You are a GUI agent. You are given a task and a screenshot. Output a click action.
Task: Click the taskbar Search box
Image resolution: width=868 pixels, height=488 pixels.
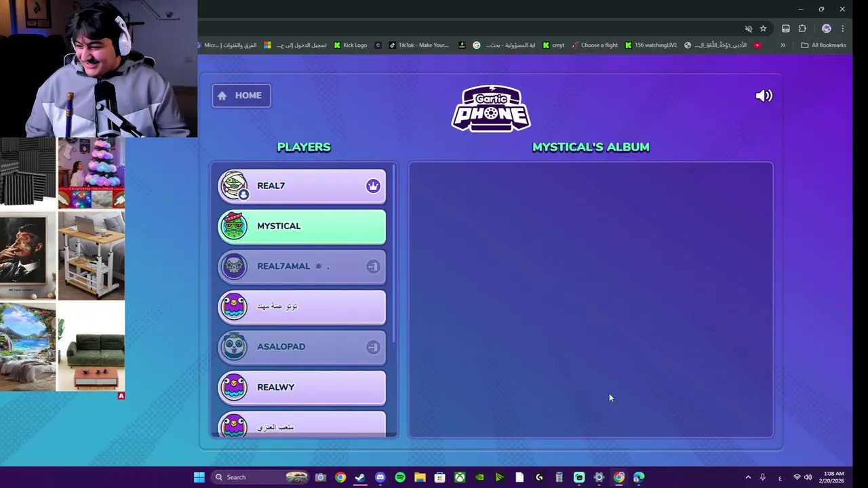coord(260,477)
